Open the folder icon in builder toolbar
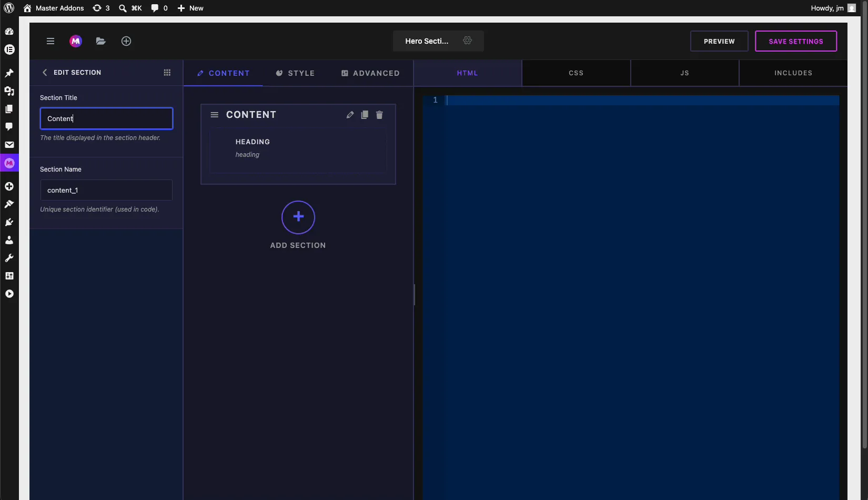 tap(101, 41)
